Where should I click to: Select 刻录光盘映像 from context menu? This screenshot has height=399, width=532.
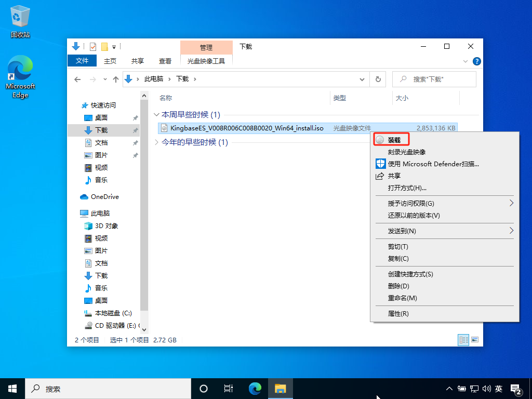click(407, 152)
